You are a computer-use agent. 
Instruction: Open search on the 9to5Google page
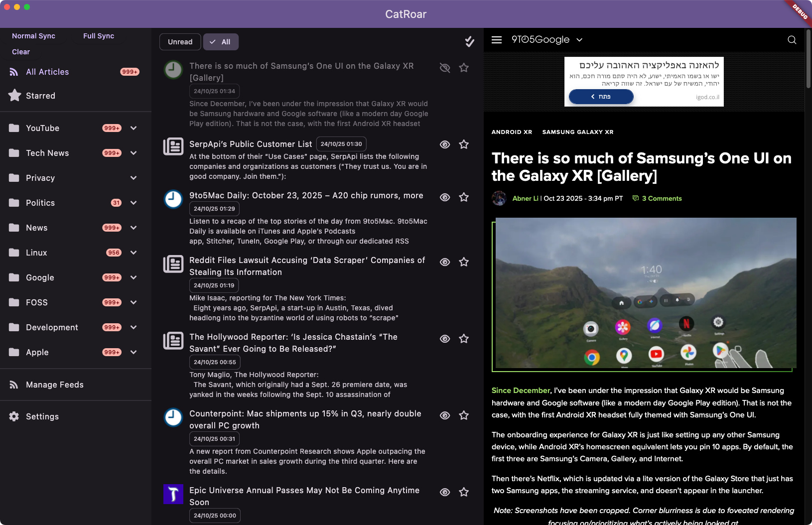[792, 40]
